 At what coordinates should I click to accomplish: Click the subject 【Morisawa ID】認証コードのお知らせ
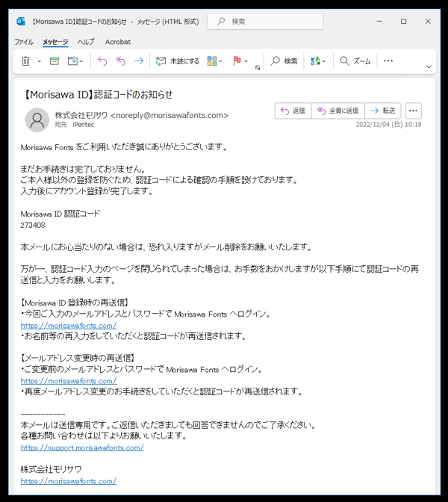pyautogui.click(x=98, y=95)
